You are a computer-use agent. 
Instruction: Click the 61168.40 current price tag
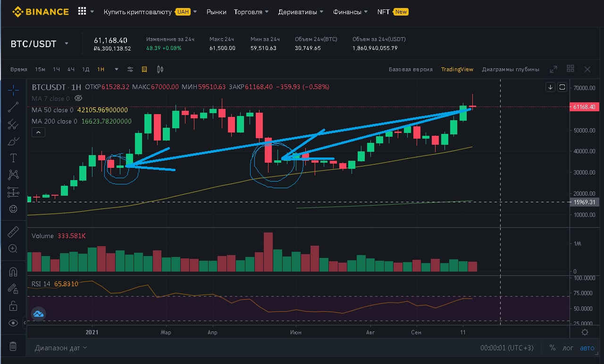[585, 107]
